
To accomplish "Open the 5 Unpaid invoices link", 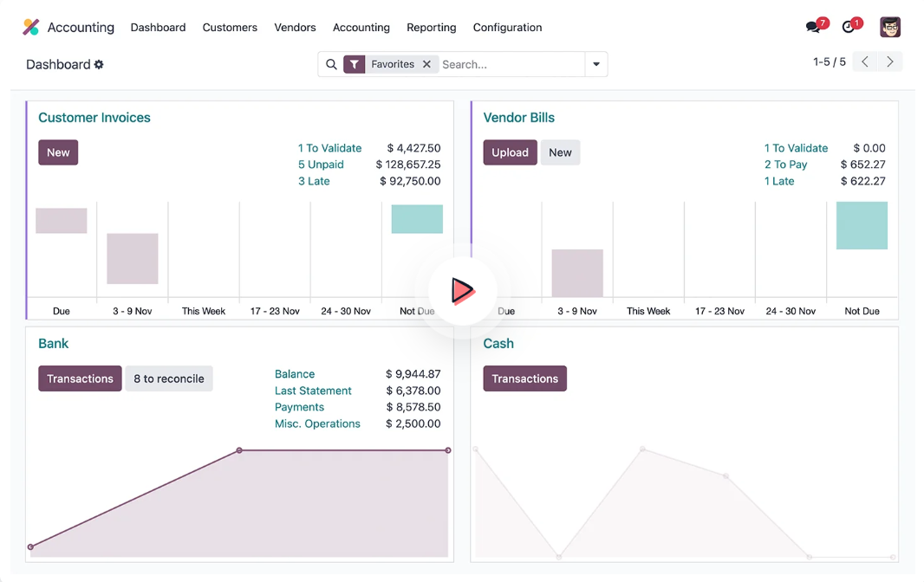I will [321, 165].
